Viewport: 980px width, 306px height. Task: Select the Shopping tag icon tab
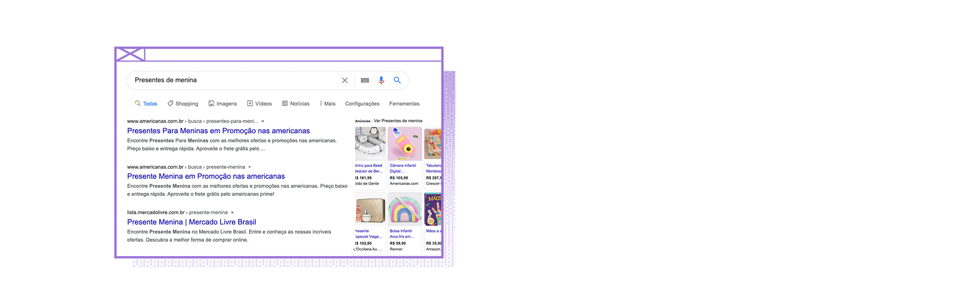183,104
